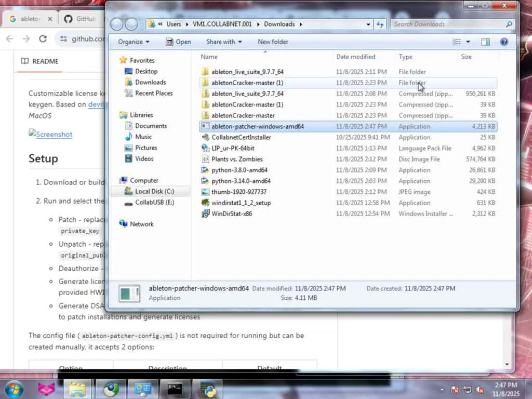532x399 pixels.
Task: Select the abletonCracker-master (1) file folder
Action: pos(348,83)
